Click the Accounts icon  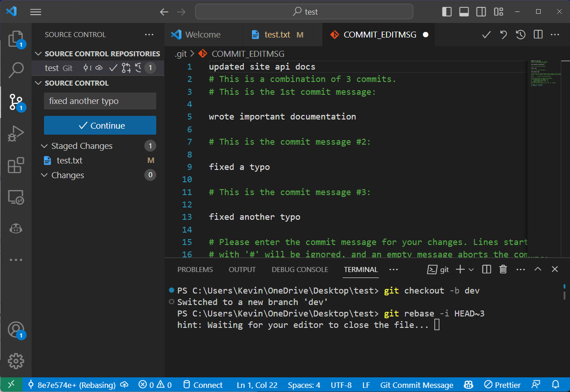(16, 329)
